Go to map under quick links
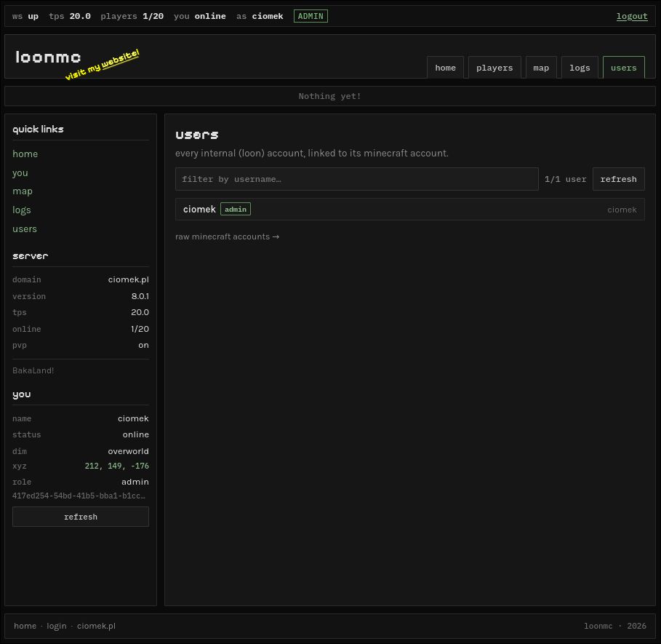This screenshot has height=644, width=661. click(23, 191)
